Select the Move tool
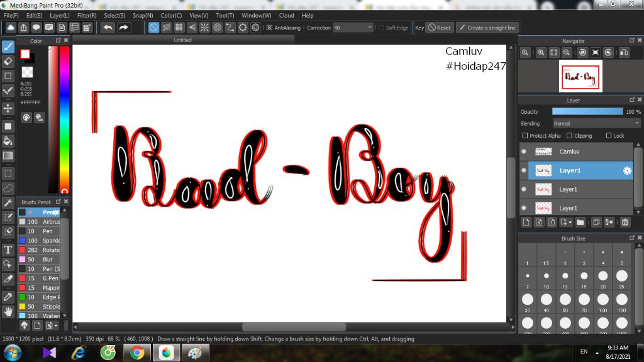This screenshot has width=644, height=362. [8, 108]
